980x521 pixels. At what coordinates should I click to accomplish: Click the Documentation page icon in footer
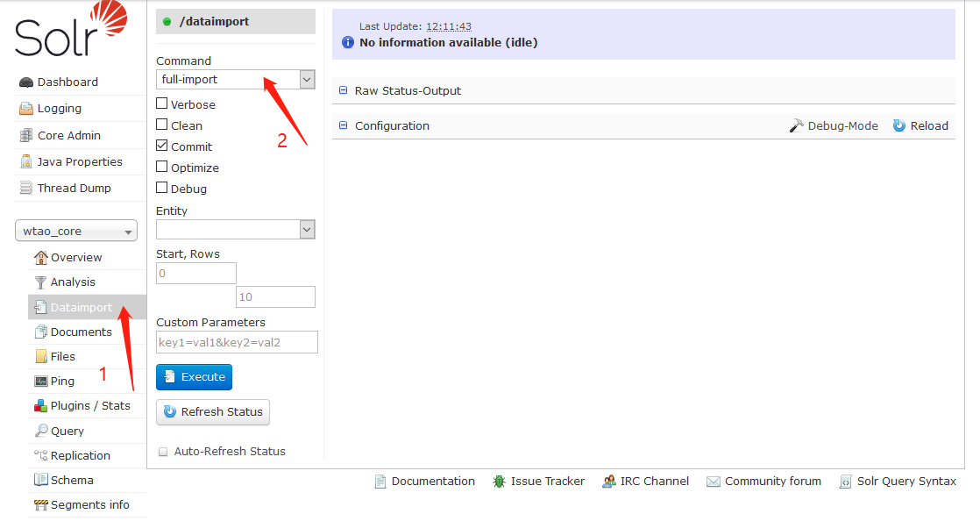[x=380, y=481]
